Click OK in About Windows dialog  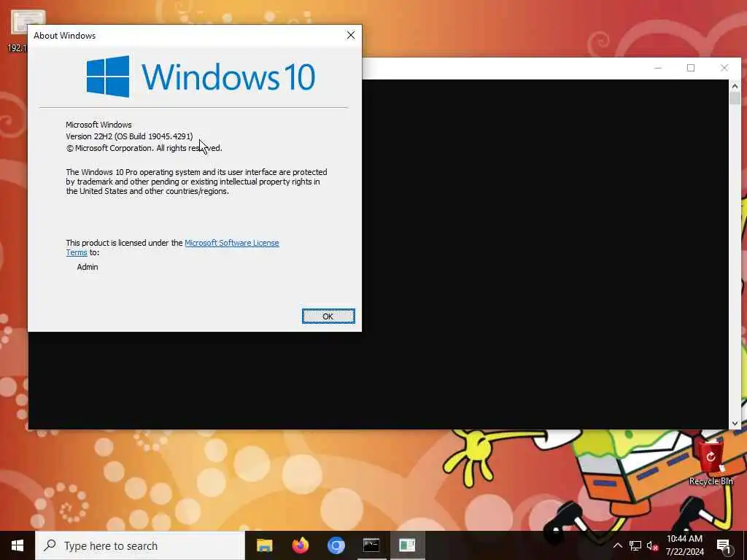click(x=328, y=316)
